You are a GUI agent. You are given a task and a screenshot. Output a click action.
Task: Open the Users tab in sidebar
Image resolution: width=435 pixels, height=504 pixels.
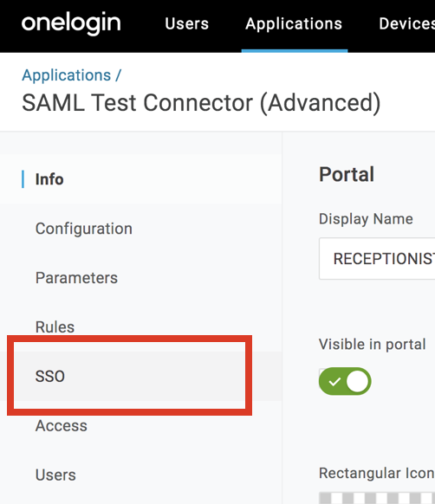(x=55, y=475)
